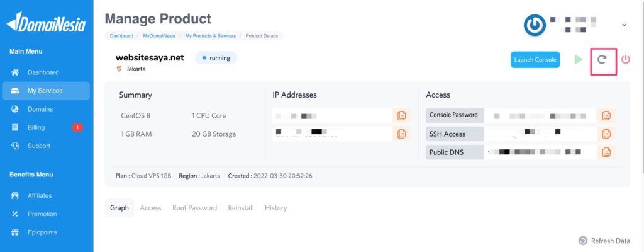
Task: Copy the SSH Access value
Action: point(606,134)
